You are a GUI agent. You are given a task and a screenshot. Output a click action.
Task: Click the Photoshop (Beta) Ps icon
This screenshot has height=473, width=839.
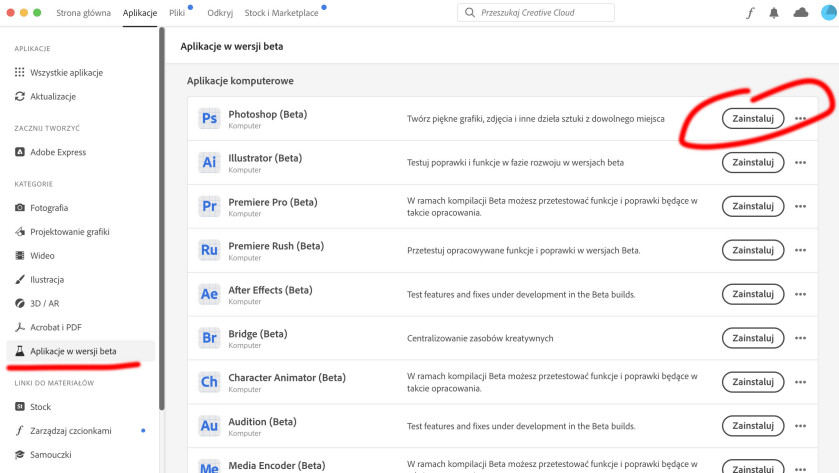pyautogui.click(x=209, y=118)
